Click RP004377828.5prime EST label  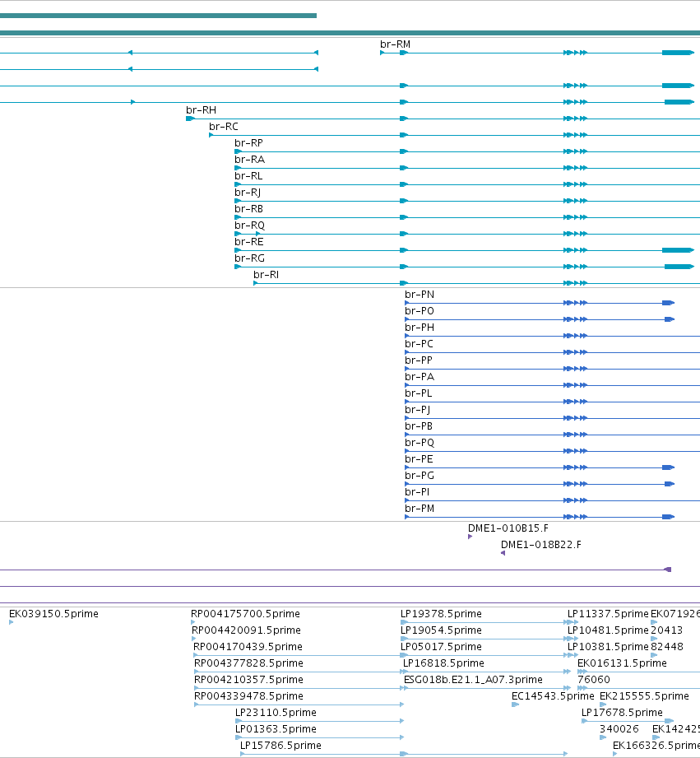(248, 663)
